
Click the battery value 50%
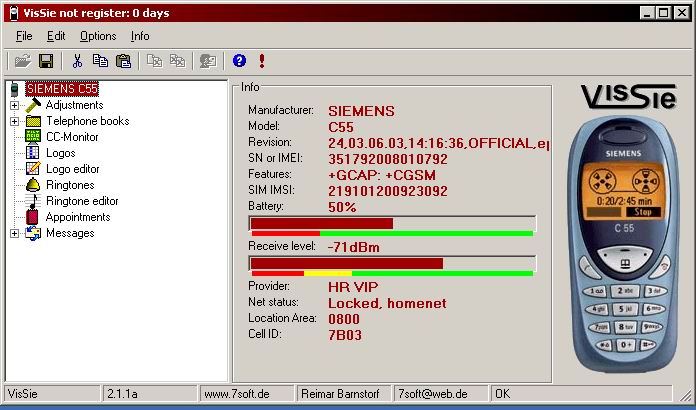click(x=342, y=207)
